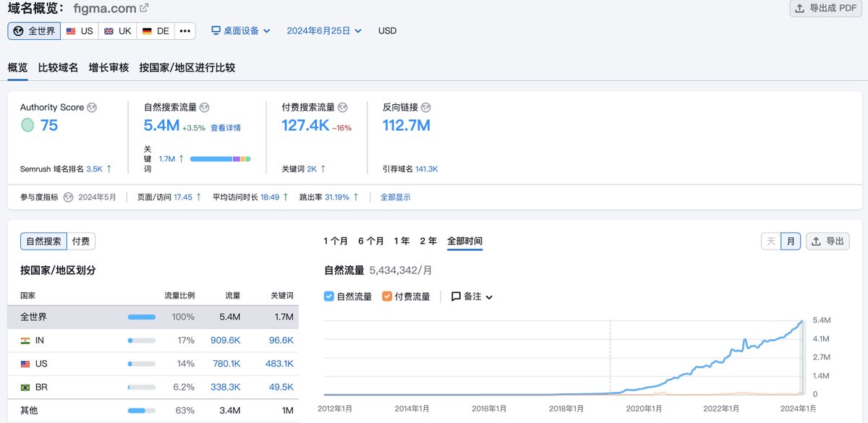Select US region filter
This screenshot has width=868, height=423.
pos(80,31)
